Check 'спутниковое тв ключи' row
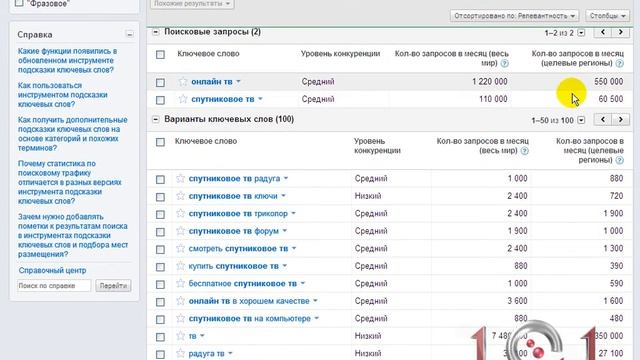Screen dimensions: 640x360 point(160,197)
